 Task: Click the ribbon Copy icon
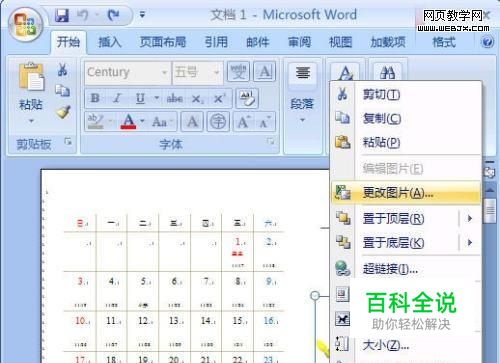tap(62, 90)
